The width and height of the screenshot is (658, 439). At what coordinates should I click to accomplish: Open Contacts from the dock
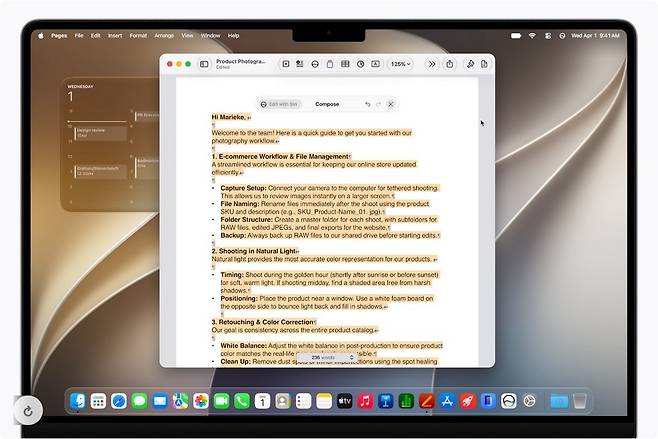pyautogui.click(x=283, y=401)
